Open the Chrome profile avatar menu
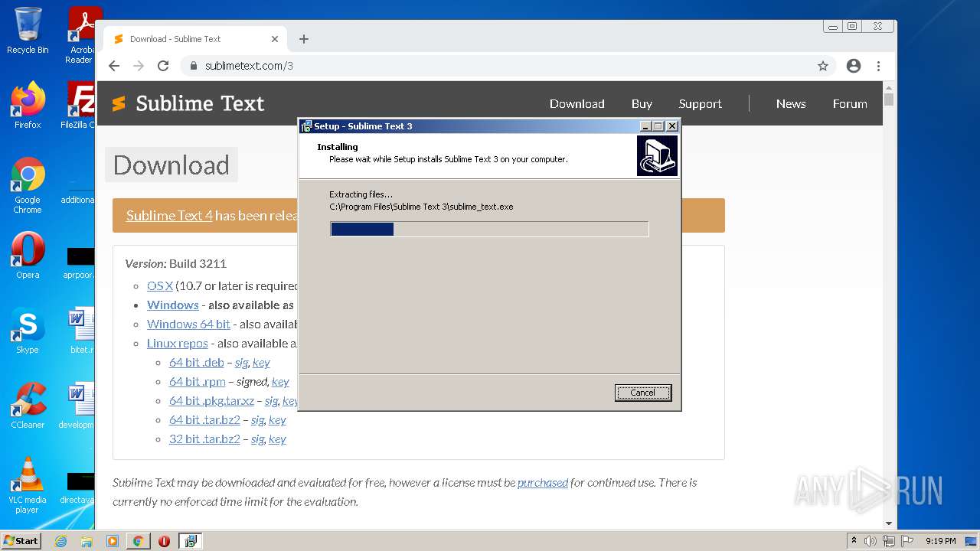This screenshot has width=980, height=551. (854, 66)
